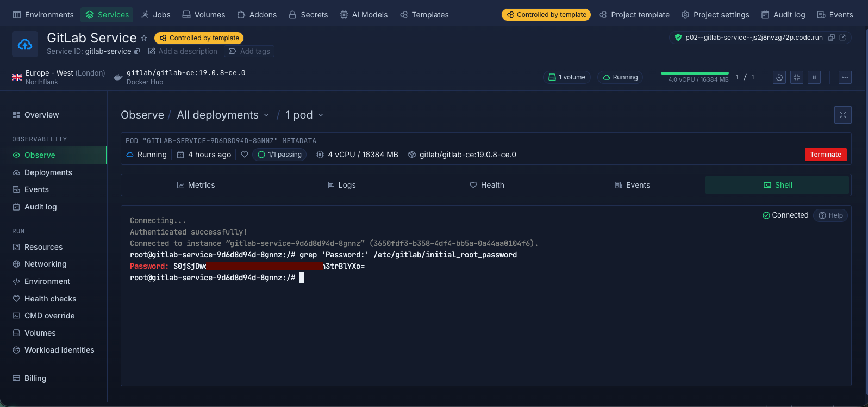The width and height of the screenshot is (868, 407).
Task: Toggle fullscreen for the Observe panel
Action: point(843,115)
